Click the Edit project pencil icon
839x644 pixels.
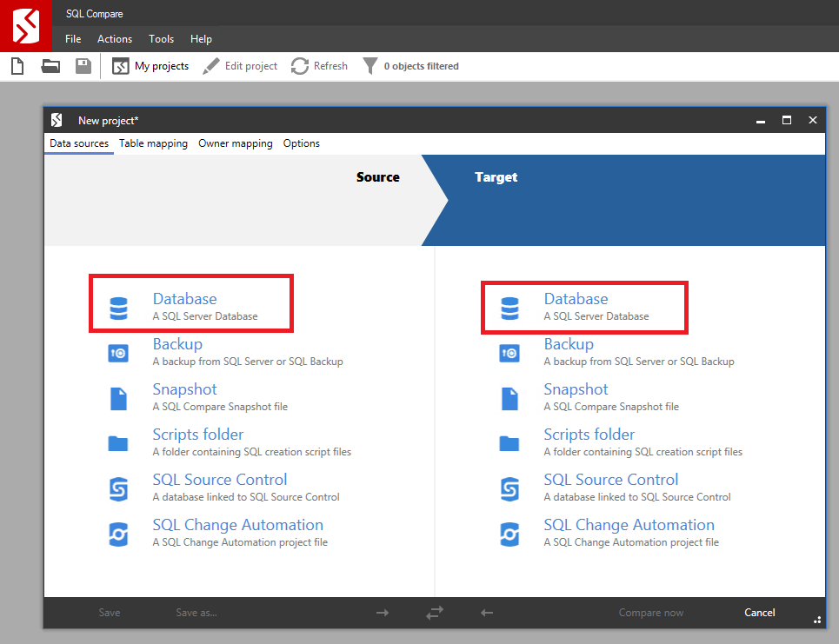tap(210, 66)
